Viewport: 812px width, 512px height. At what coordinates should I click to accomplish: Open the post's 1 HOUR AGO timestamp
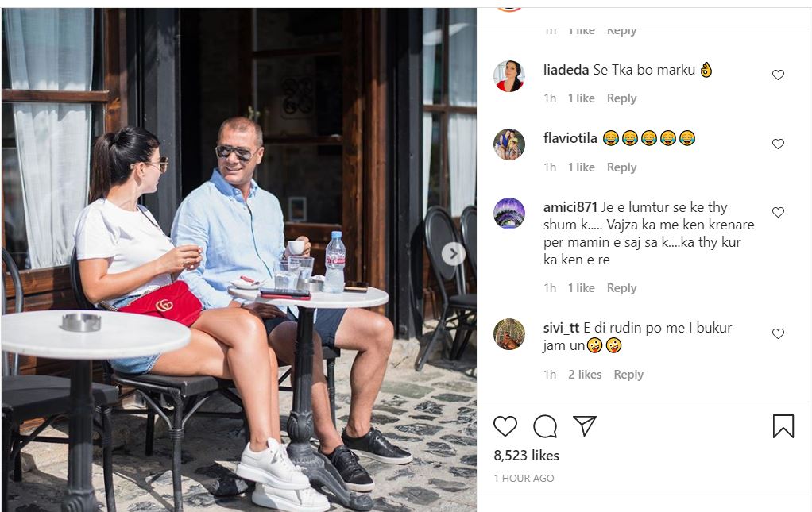click(x=524, y=479)
